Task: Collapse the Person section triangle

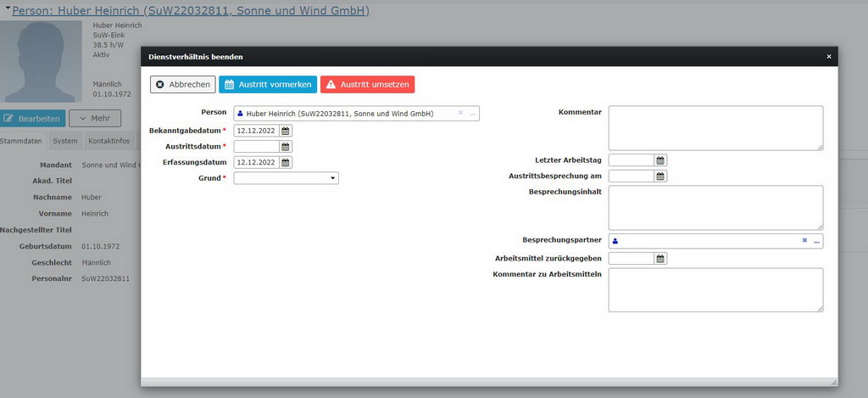Action: (x=8, y=8)
